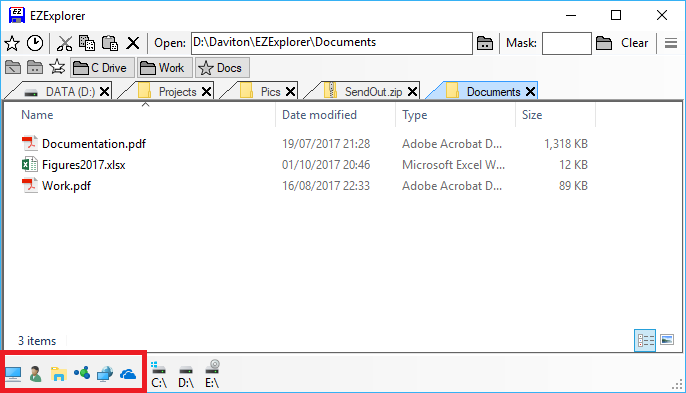The width and height of the screenshot is (686, 393).
Task: Click the 1,318 KB size cell
Action: click(x=566, y=144)
